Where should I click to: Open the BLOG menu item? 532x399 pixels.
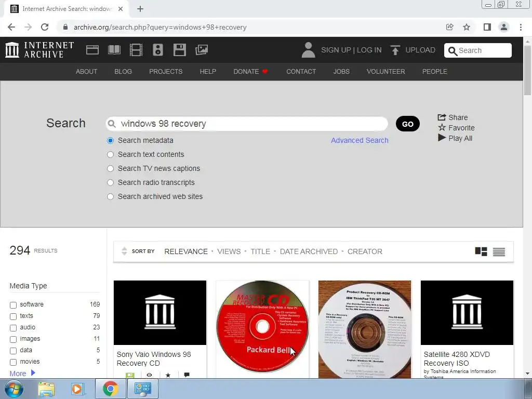pyautogui.click(x=123, y=72)
